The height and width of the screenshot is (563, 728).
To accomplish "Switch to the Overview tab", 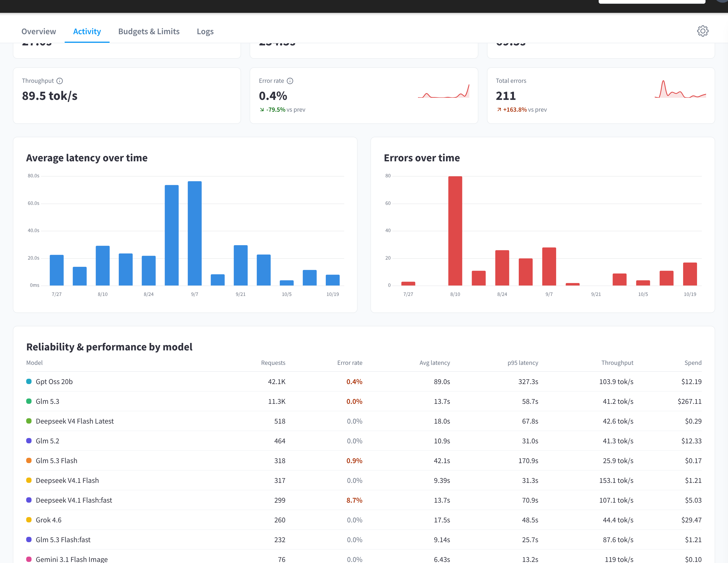I will tap(39, 31).
